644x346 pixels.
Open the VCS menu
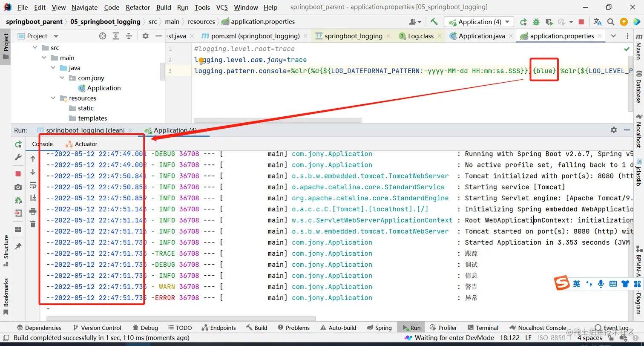[221, 7]
